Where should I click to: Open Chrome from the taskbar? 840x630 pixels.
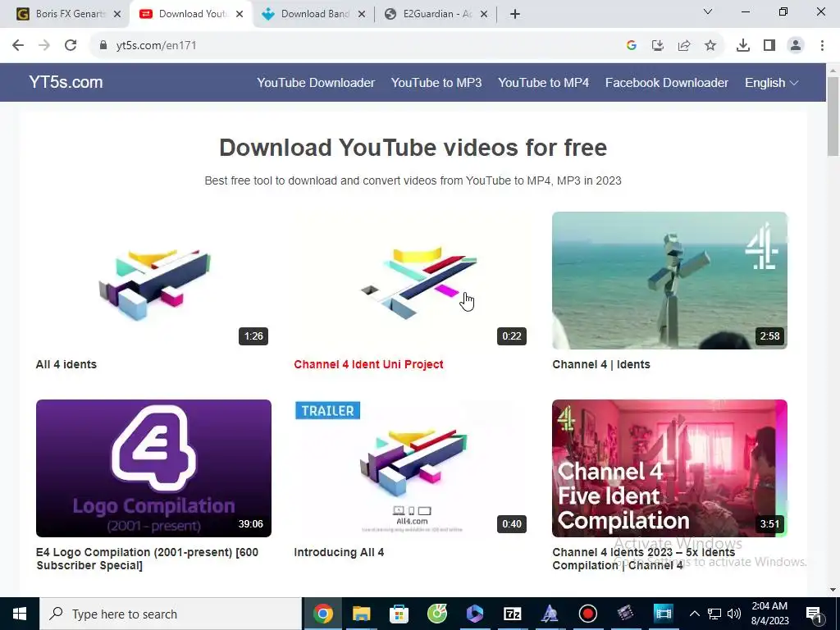(323, 614)
